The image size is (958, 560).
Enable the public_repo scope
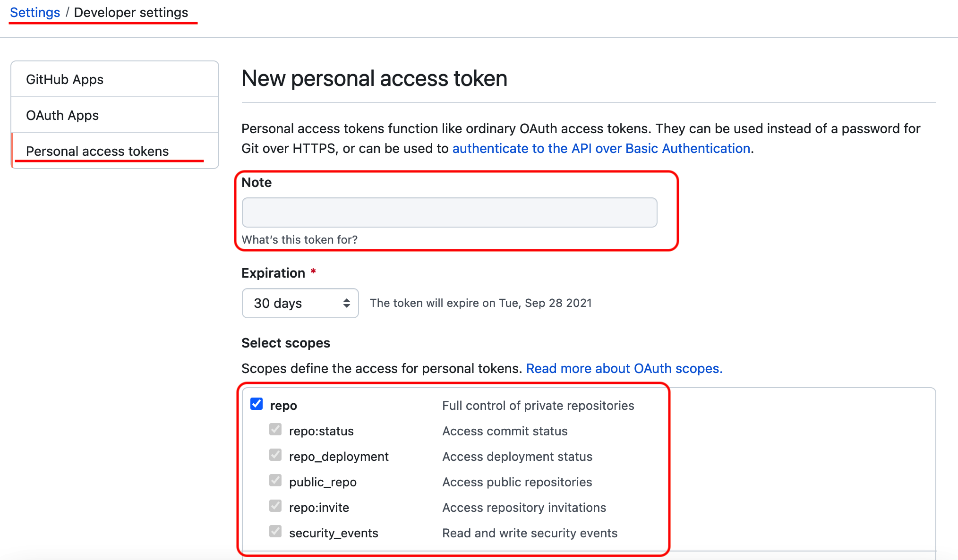[x=274, y=481]
